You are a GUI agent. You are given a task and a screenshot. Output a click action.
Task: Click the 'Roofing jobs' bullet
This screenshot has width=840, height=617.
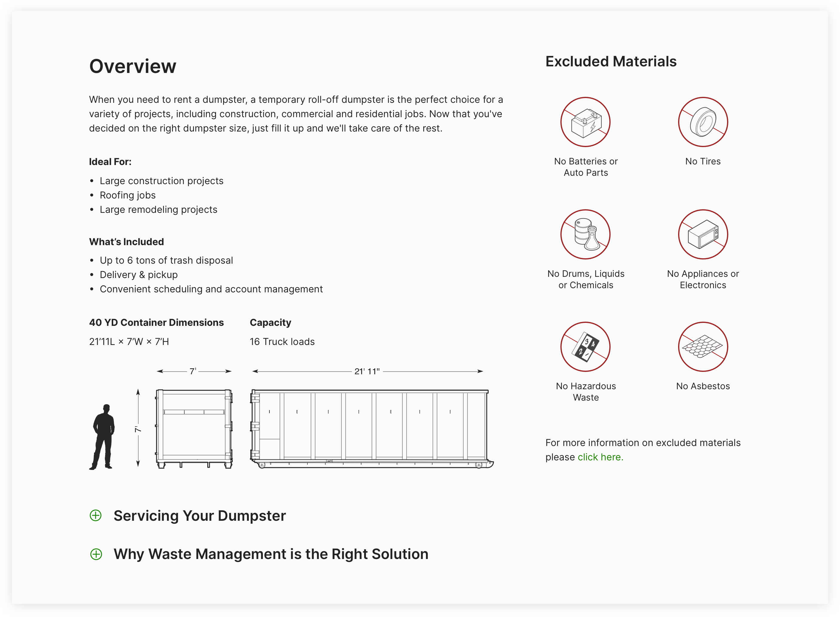[x=128, y=195]
